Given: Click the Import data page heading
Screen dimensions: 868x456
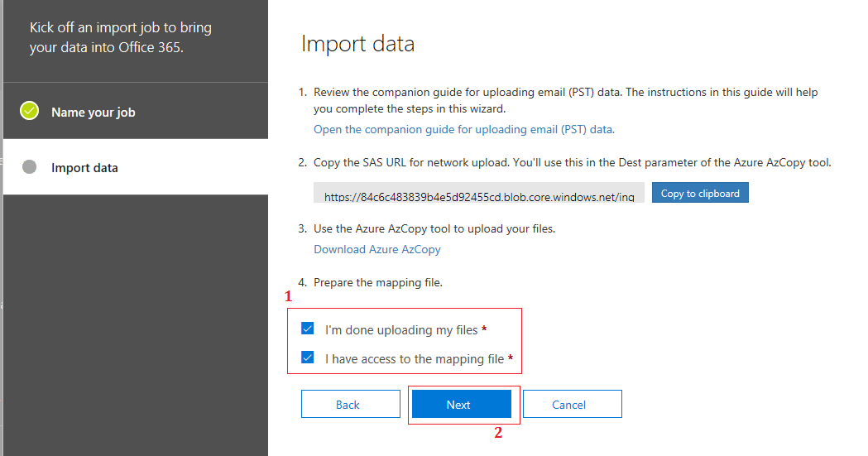Looking at the screenshot, I should (x=357, y=44).
